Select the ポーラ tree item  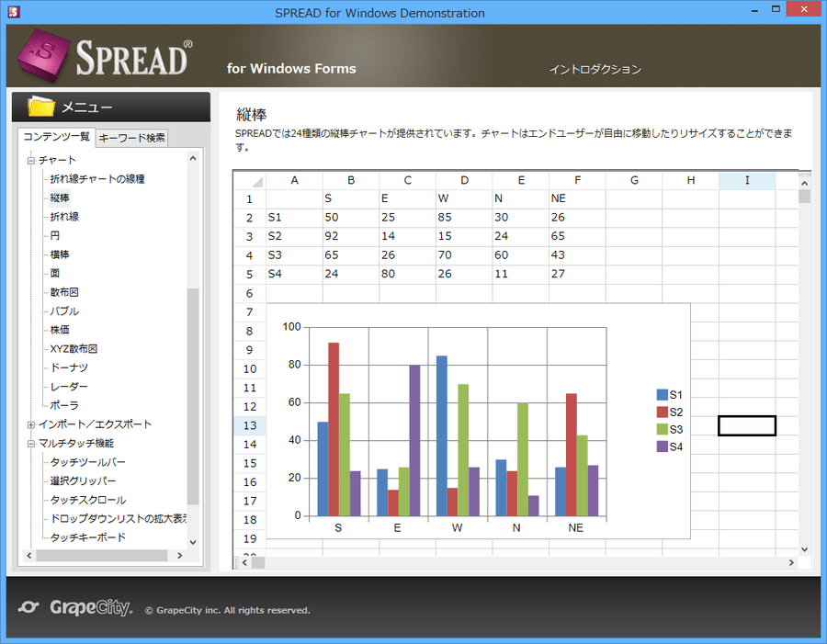pyautogui.click(x=64, y=405)
